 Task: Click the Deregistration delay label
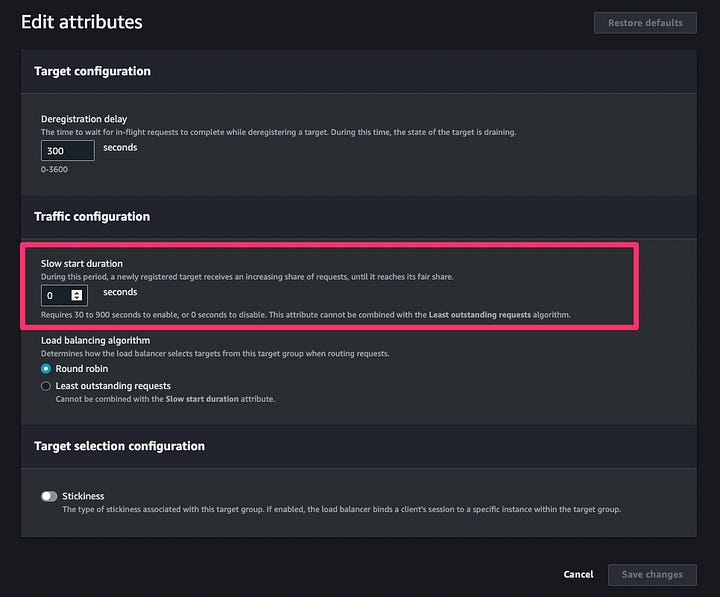click(84, 119)
